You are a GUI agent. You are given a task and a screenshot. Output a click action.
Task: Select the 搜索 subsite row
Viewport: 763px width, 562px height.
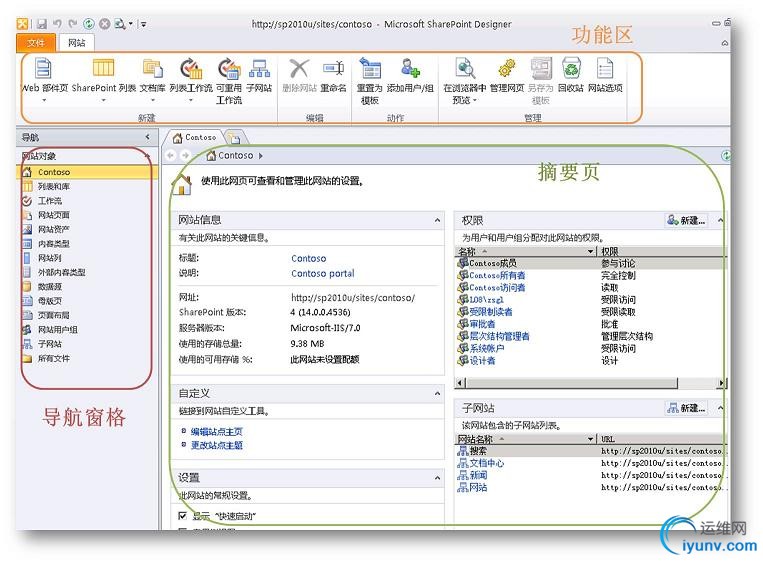478,451
